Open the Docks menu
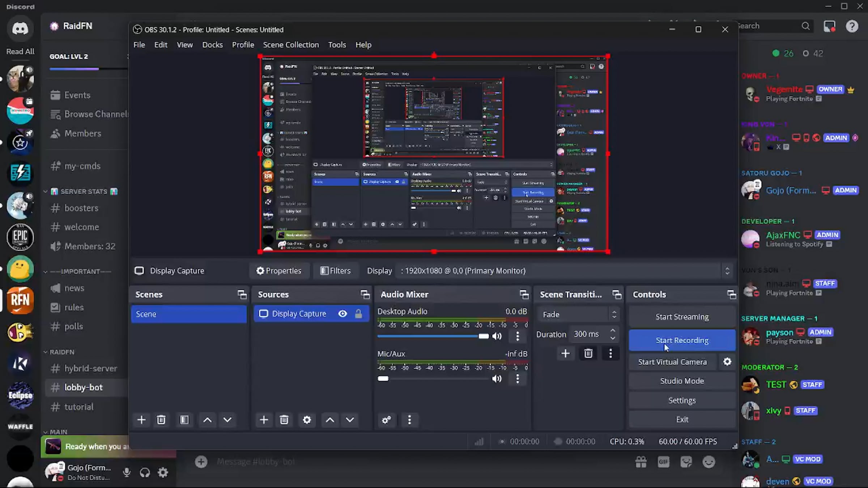This screenshot has width=868, height=488. (x=212, y=45)
